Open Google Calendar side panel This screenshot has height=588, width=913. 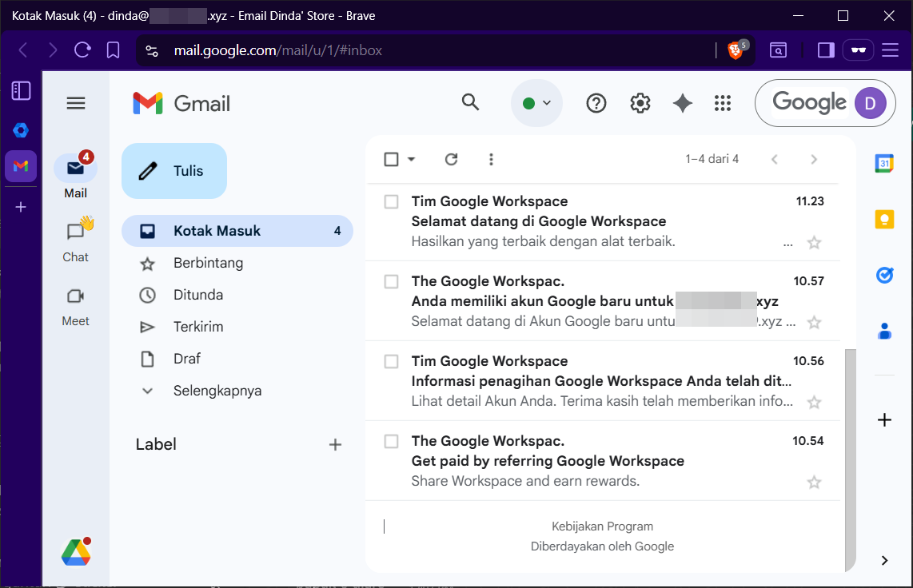point(884,164)
